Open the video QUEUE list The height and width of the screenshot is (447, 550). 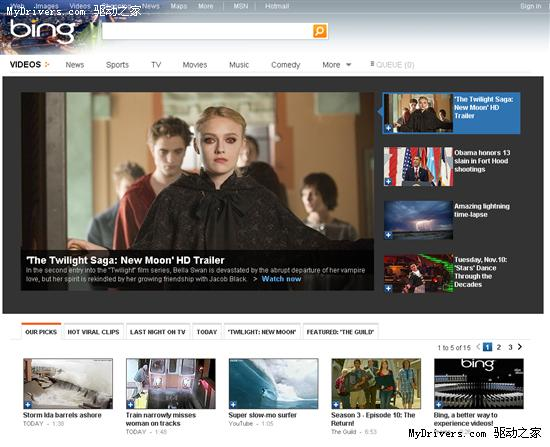tap(392, 65)
